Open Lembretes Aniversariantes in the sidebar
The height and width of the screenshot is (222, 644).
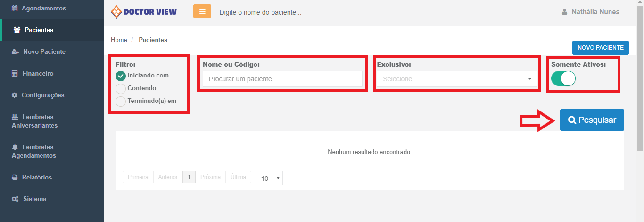[x=34, y=121]
